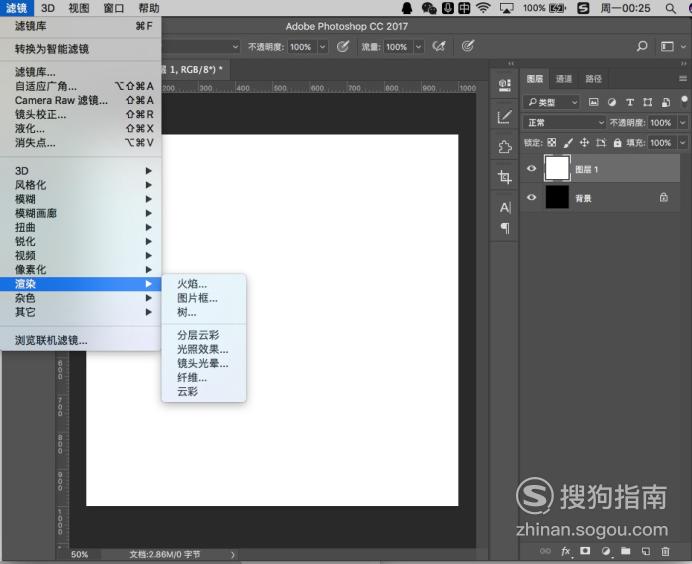Open the Properties panel icon in dock
Viewport: 692px width, 564px height.
(x=505, y=84)
